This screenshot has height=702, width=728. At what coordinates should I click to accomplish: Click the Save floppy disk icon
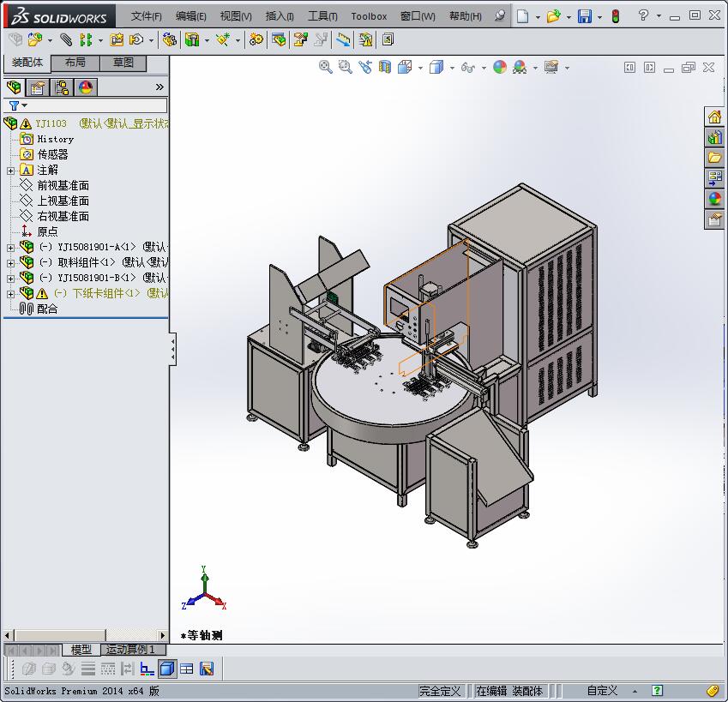click(585, 16)
